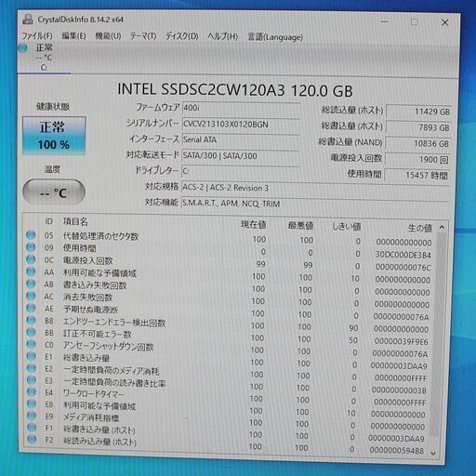Click the -- °C temperature button
This screenshot has height=476, width=476.
(x=54, y=192)
